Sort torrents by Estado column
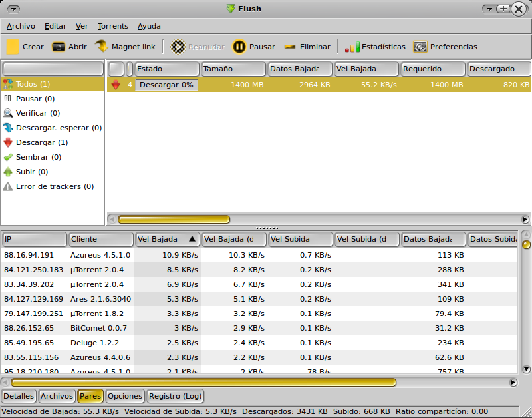 [167, 69]
